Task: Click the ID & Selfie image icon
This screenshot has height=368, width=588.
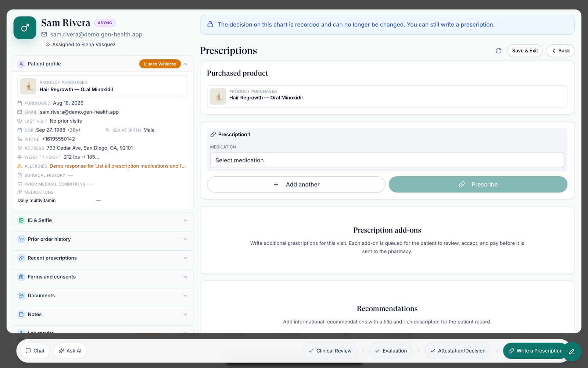Action: click(21, 220)
